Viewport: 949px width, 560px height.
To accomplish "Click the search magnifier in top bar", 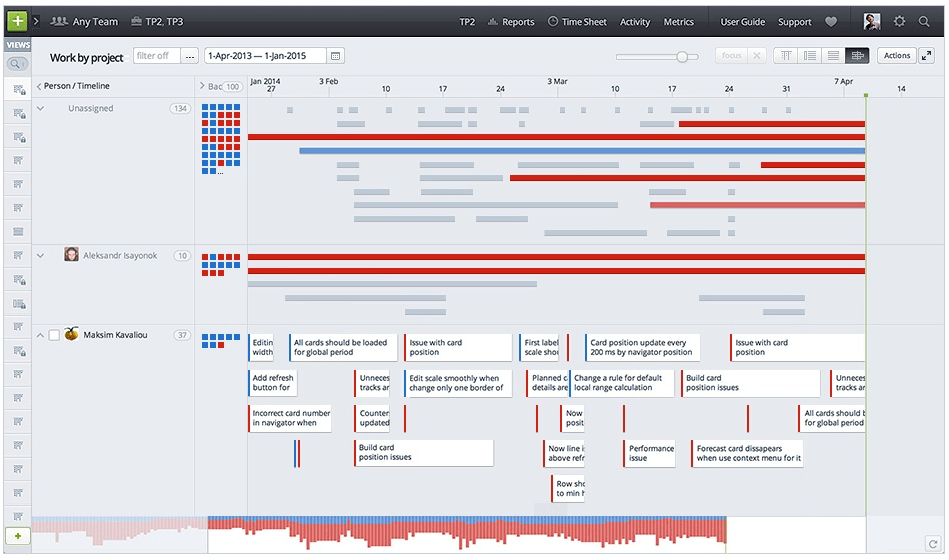I will coord(924,21).
